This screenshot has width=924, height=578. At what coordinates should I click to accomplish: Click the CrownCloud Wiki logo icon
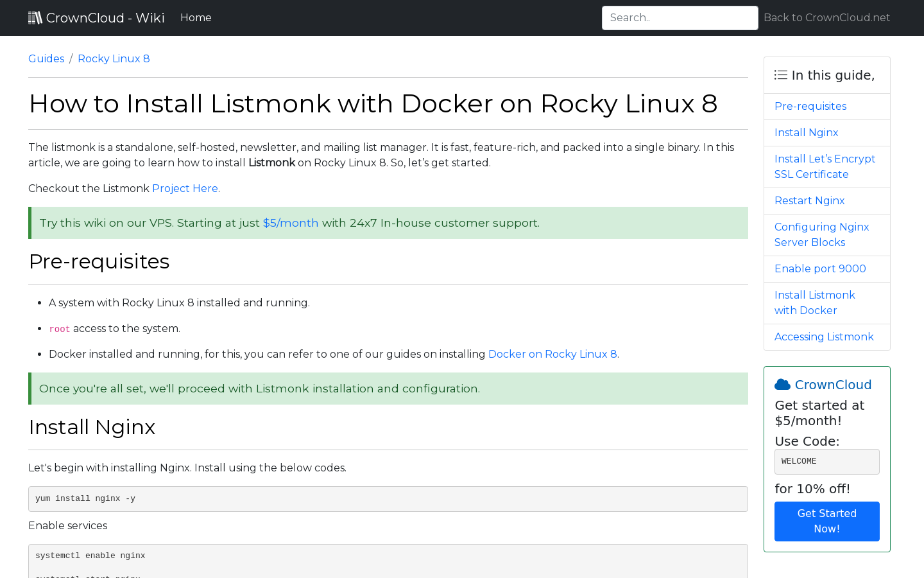35,17
